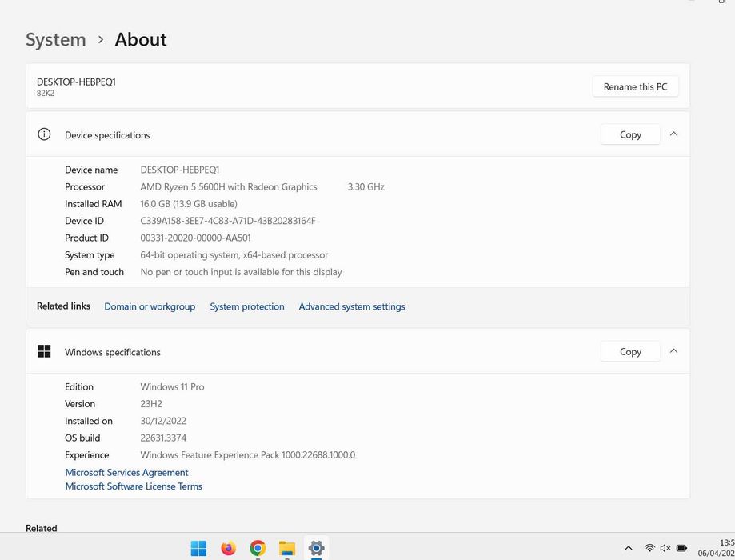735x560 pixels.
Task: Click the muted volume tray icon
Action: pyautogui.click(x=665, y=548)
